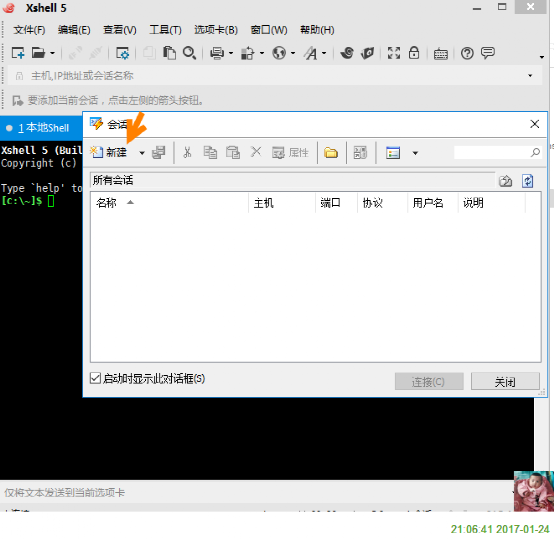Click the view mode icon in dialog
The height and width of the screenshot is (541, 554).
click(x=393, y=153)
